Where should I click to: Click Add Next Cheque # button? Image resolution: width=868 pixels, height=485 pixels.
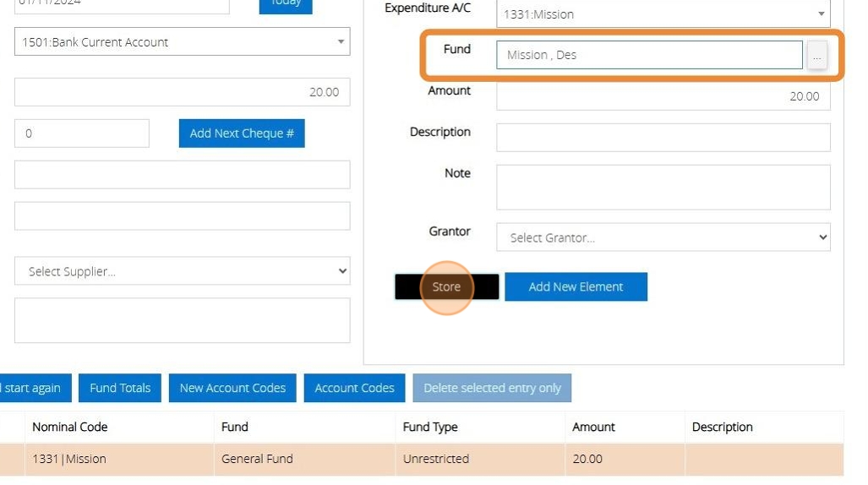[242, 134]
